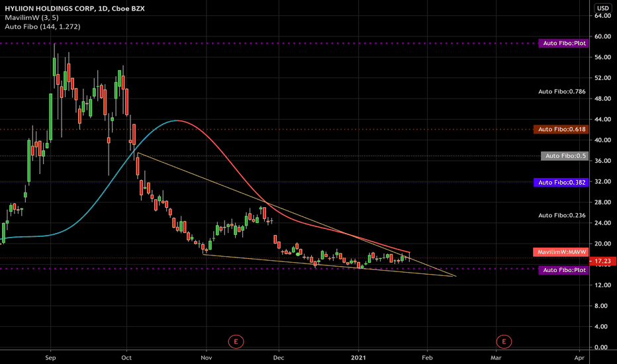Click the Auto Fibo:0.236 label

coord(562,215)
